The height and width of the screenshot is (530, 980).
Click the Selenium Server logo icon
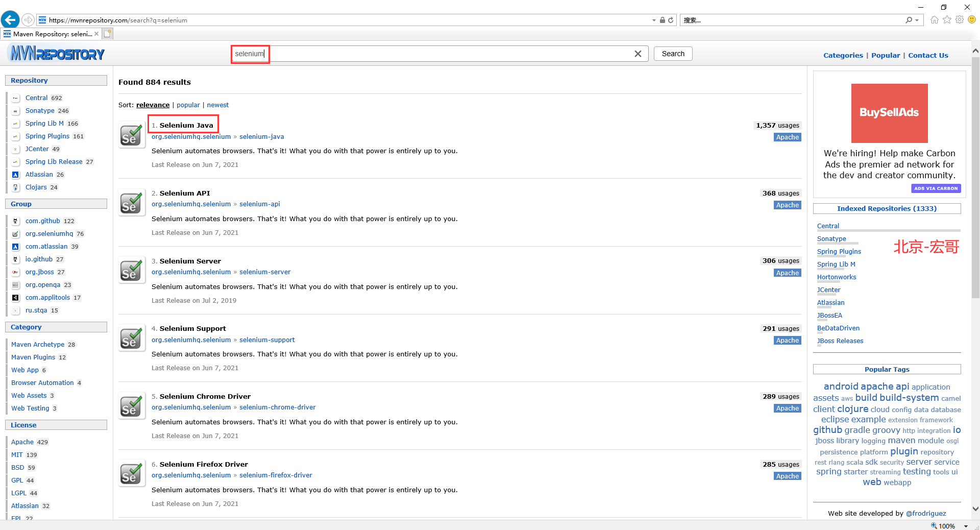click(131, 271)
